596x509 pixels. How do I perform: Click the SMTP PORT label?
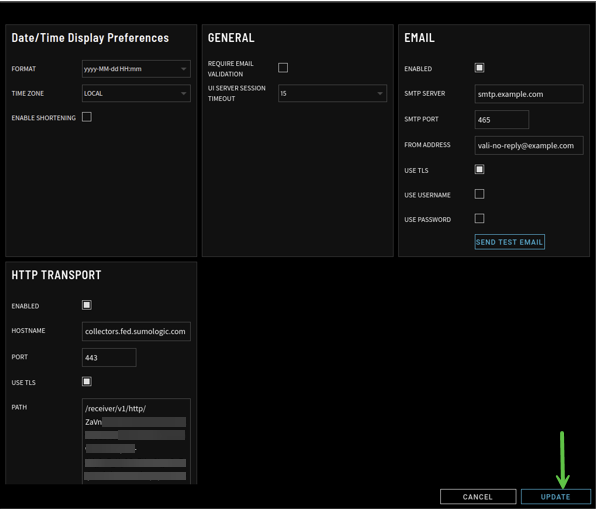coord(421,119)
